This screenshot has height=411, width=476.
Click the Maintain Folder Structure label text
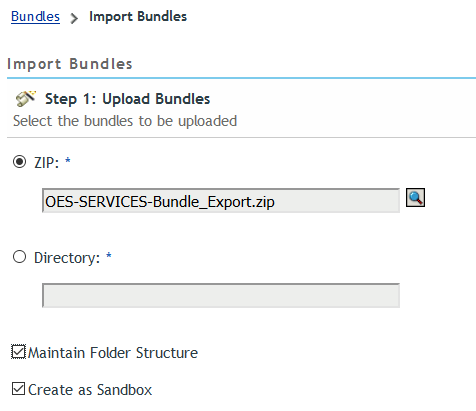pos(113,353)
